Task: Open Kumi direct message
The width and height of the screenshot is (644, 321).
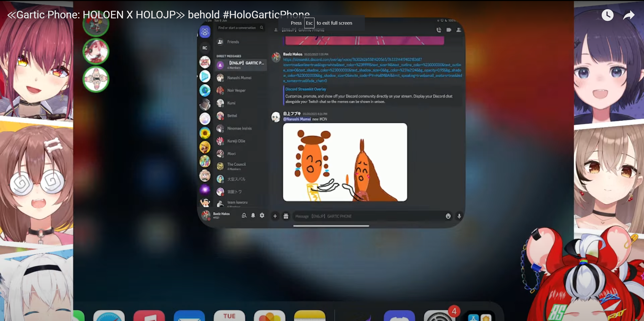Action: (x=241, y=103)
